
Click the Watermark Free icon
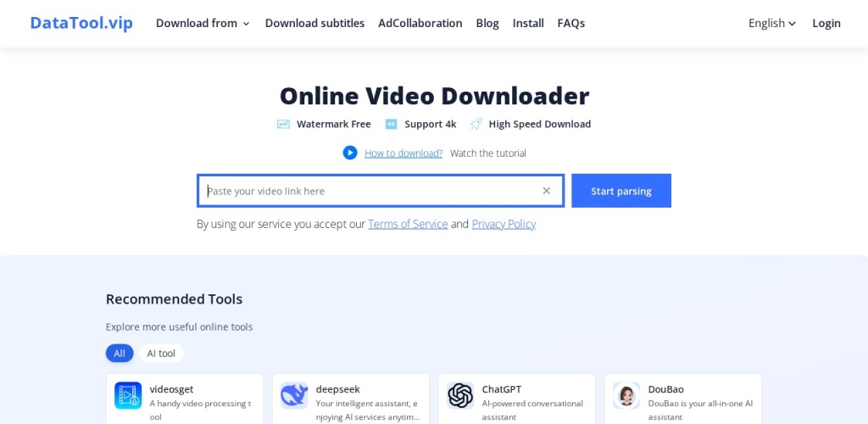283,124
